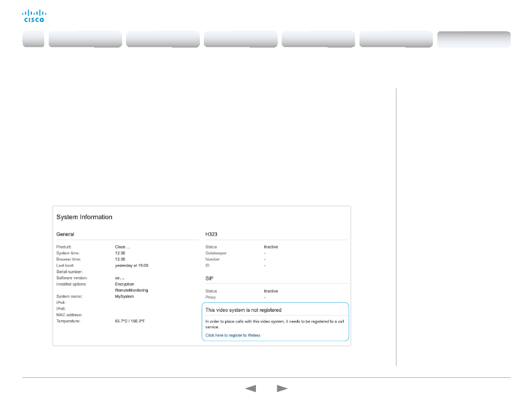
Task: Click the Cisco logo
Action: pos(34,16)
